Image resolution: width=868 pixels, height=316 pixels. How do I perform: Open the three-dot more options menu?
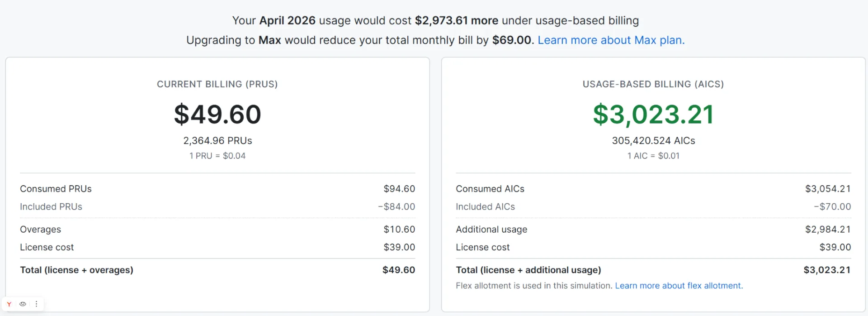(x=37, y=304)
